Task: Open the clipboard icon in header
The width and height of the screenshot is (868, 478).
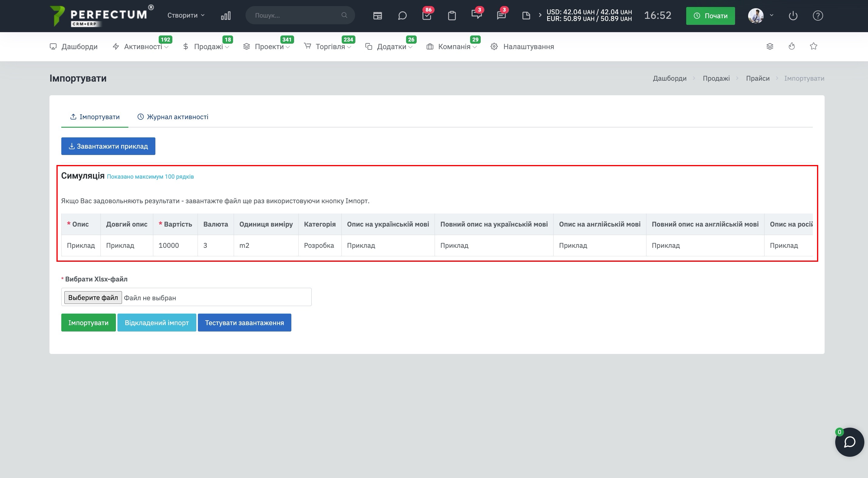Action: (452, 15)
